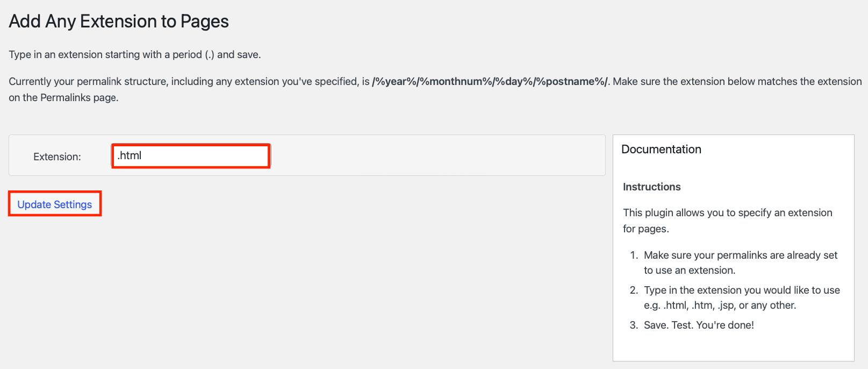This screenshot has height=369, width=868.
Task: Click the blank area below Update Settings
Action: (x=269, y=269)
